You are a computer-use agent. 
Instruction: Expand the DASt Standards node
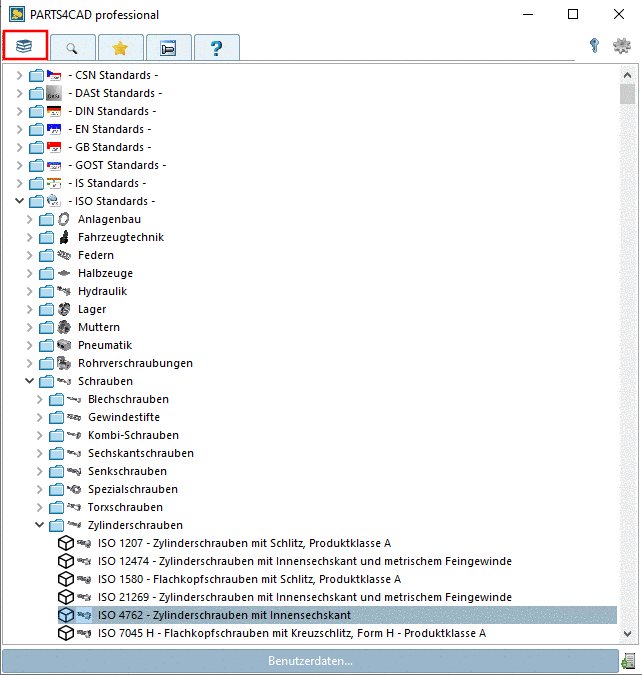click(19, 94)
